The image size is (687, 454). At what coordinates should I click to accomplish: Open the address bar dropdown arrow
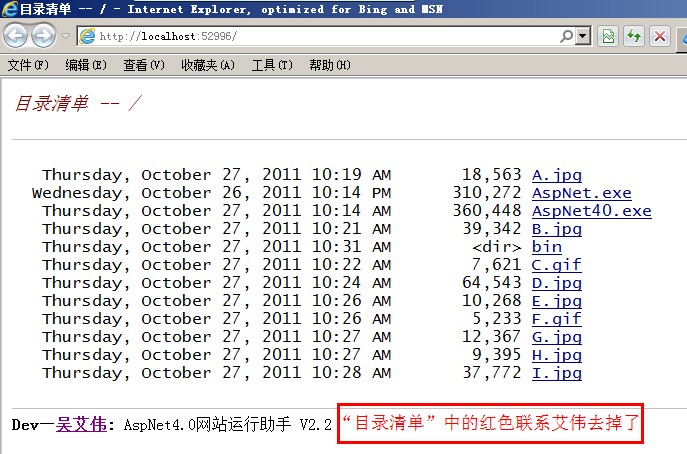click(x=583, y=36)
